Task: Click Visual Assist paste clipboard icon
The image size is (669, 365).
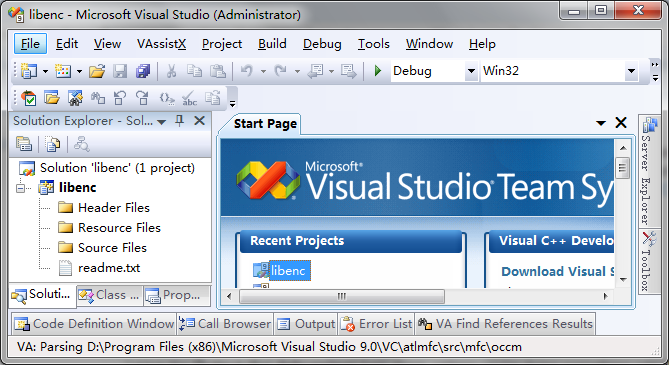Action: 212,98
